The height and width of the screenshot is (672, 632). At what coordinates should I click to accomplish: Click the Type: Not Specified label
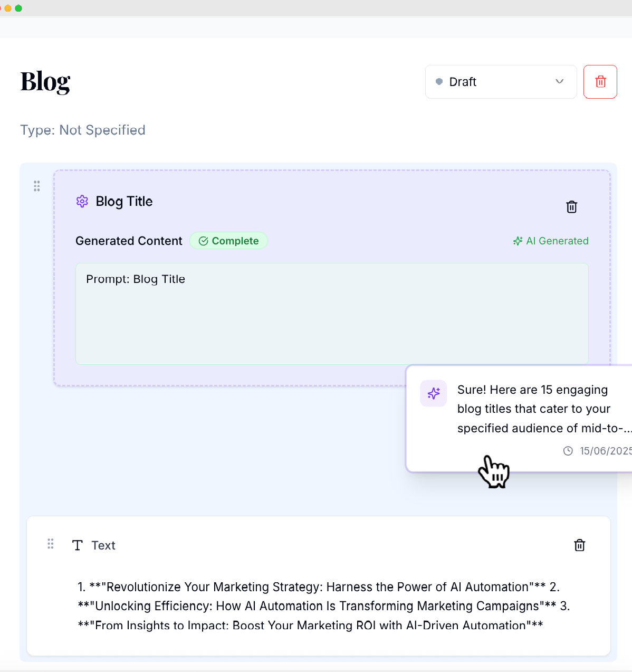click(x=83, y=130)
